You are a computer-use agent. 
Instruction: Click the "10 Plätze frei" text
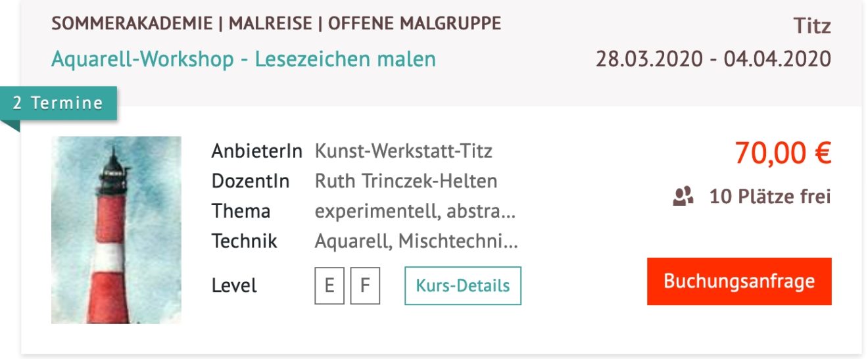(x=769, y=196)
